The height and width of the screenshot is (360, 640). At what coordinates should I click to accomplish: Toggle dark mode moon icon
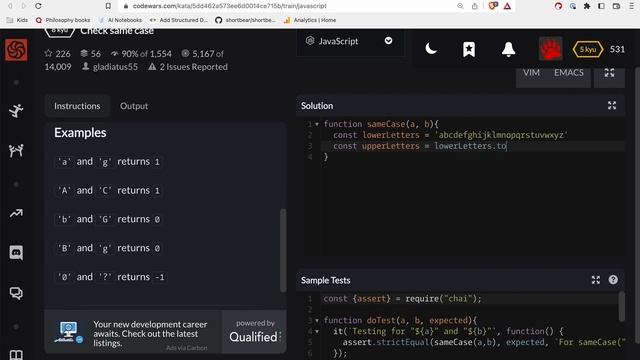[431, 49]
